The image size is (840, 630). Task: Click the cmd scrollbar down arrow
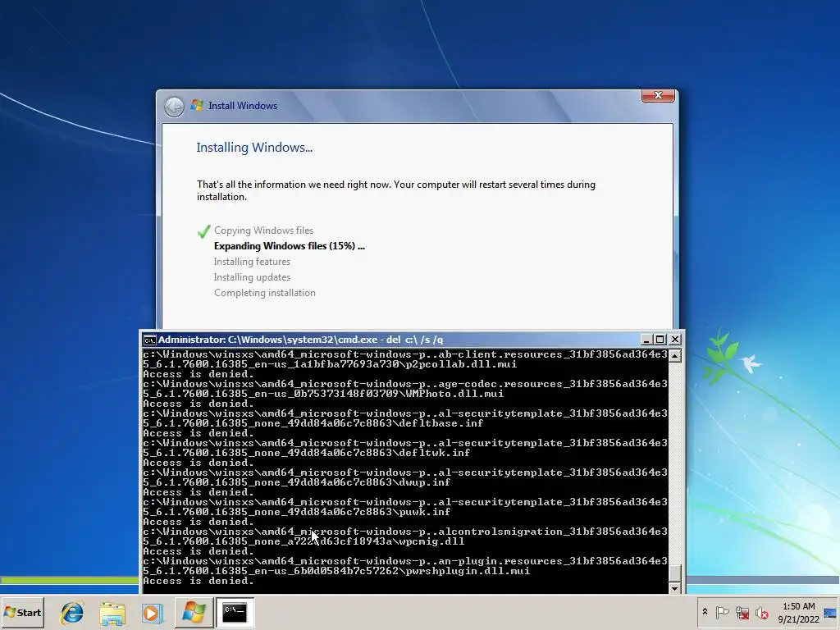pyautogui.click(x=675, y=588)
